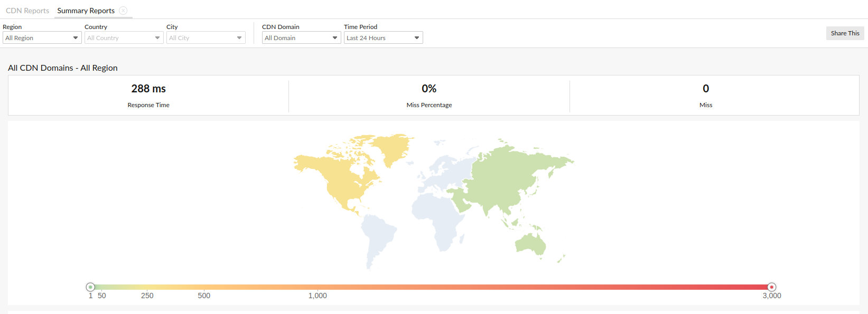Click the Miss count value

(x=705, y=89)
